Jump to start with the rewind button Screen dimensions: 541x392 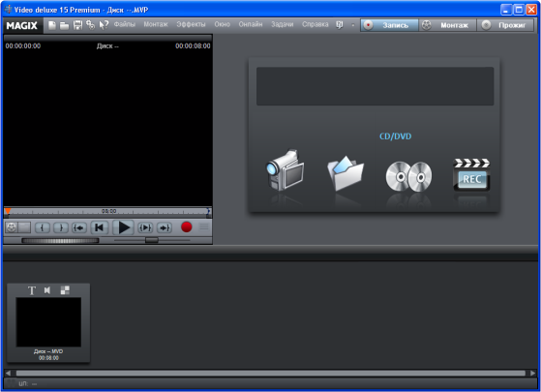tap(100, 227)
